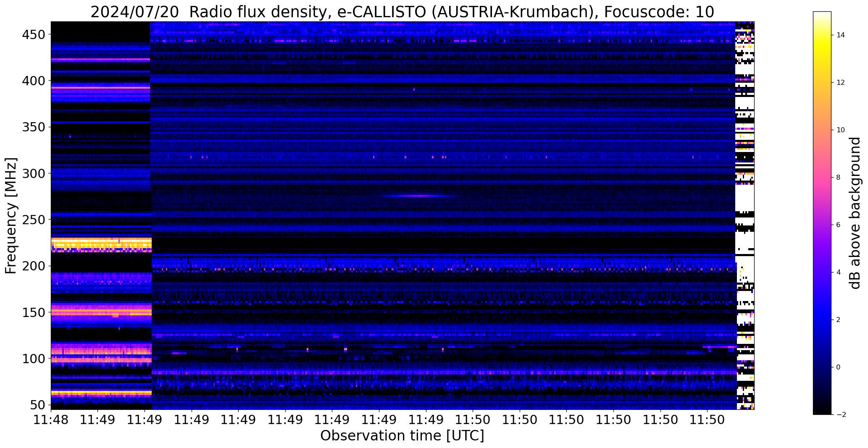Viewport: 868px width, 448px height.
Task: Click the plot title mentioning e-CALLISTO AUSTRIA-Krumbach
Action: click(x=402, y=12)
